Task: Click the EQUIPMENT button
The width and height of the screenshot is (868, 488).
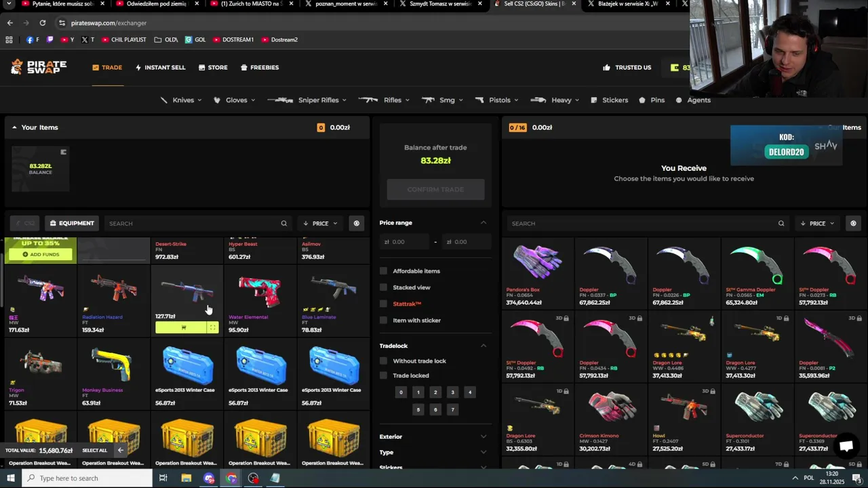Action: coord(71,223)
